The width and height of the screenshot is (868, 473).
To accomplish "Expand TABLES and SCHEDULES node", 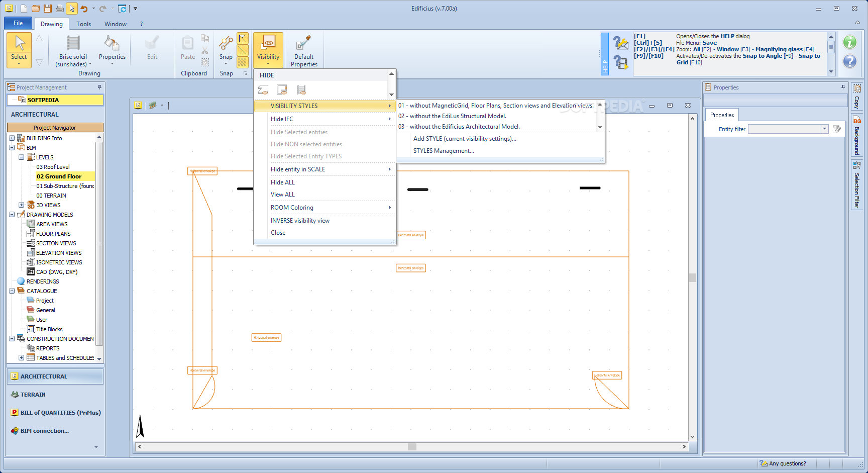I will pos(21,358).
